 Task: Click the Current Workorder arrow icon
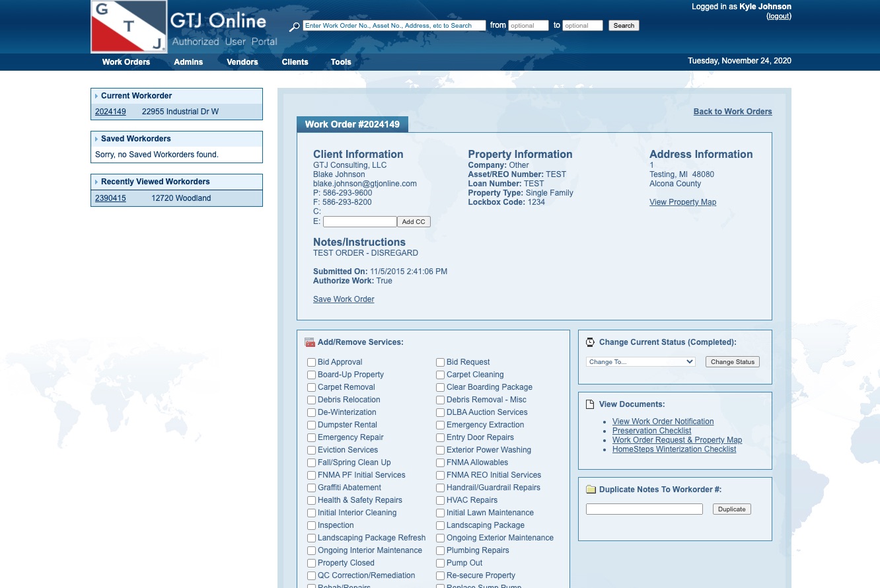click(x=96, y=96)
